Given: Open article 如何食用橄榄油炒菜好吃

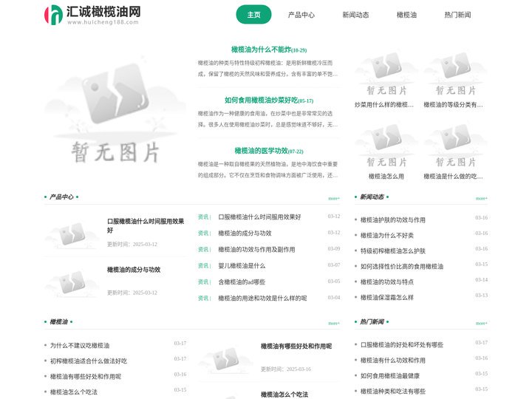Looking at the screenshot, I should click(x=269, y=100).
